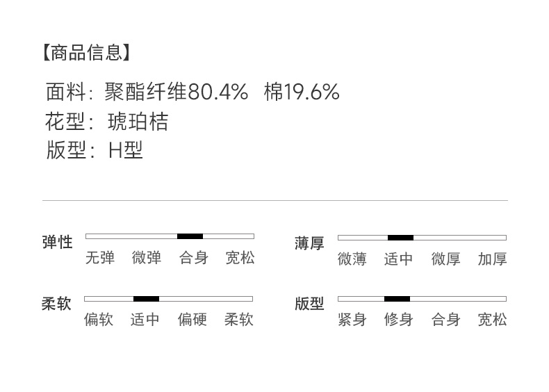Click the 薄厚 scale label
This screenshot has width=549, height=392.
coord(309,243)
